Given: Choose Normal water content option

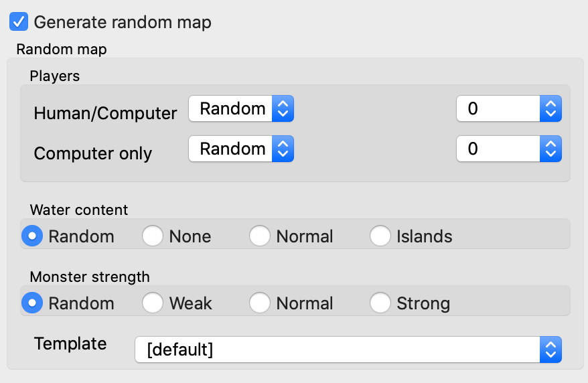Looking at the screenshot, I should (260, 236).
